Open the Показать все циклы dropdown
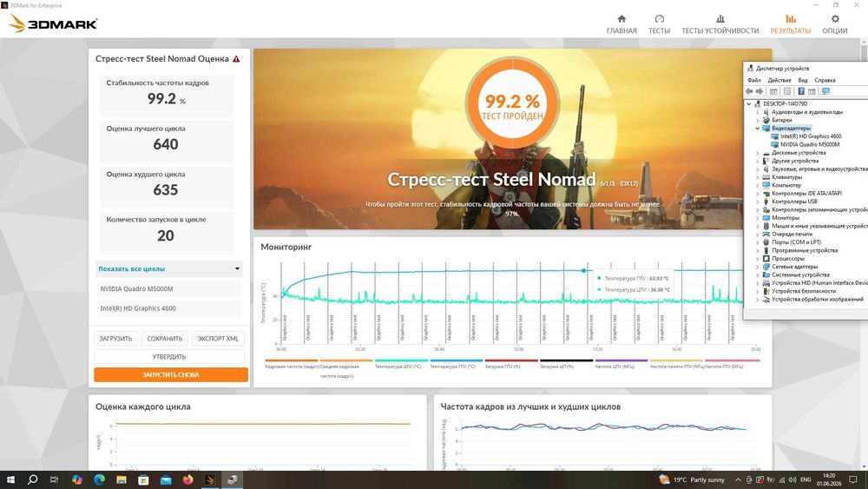Image resolution: width=868 pixels, height=489 pixels. click(x=169, y=268)
